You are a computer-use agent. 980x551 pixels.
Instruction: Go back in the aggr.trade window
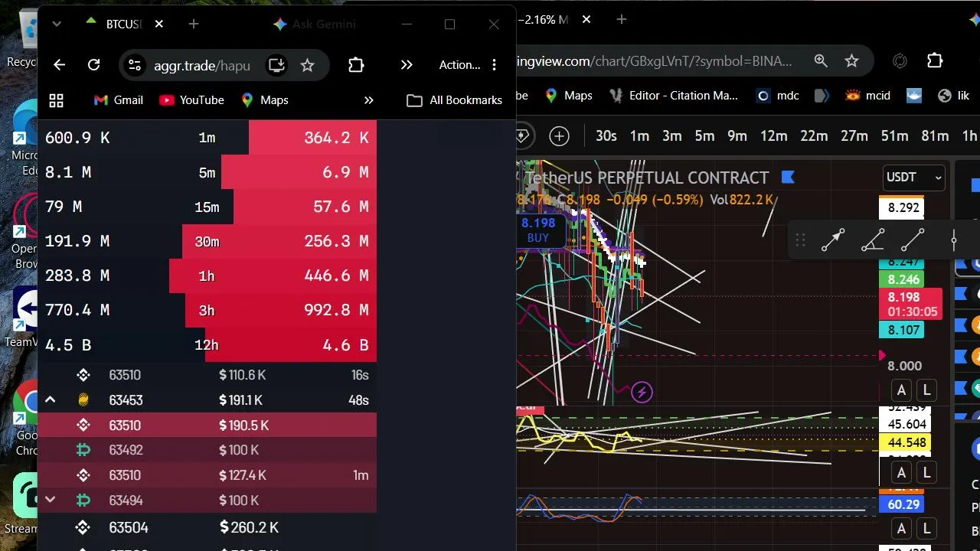[x=59, y=65]
